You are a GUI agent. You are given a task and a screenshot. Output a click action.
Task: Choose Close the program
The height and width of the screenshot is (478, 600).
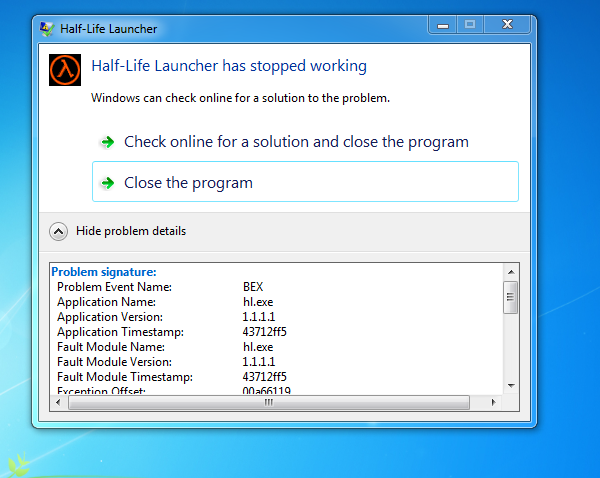pos(305,181)
